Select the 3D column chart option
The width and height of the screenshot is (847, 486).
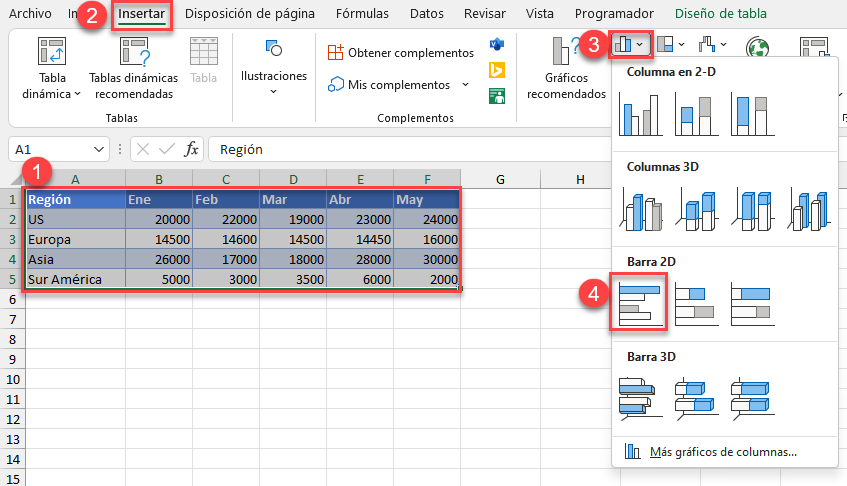coord(809,209)
